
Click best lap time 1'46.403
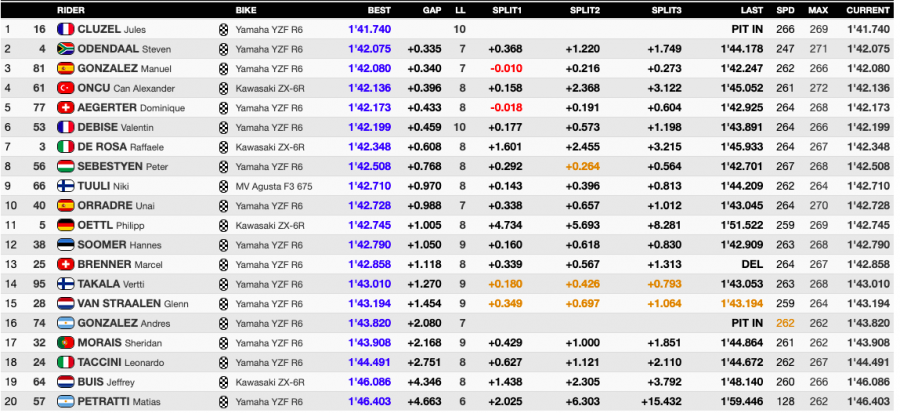click(370, 401)
